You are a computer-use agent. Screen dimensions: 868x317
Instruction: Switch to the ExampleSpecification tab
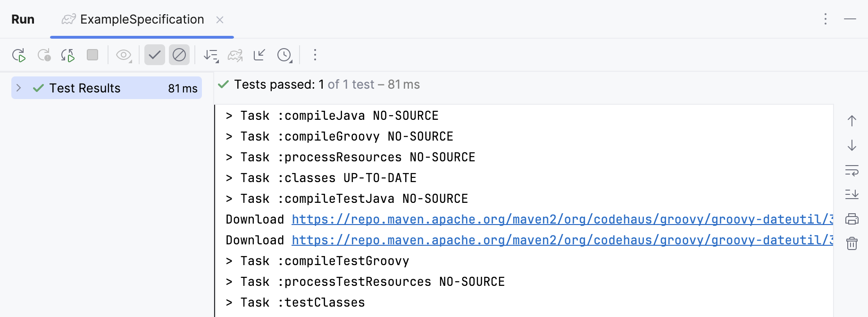142,19
